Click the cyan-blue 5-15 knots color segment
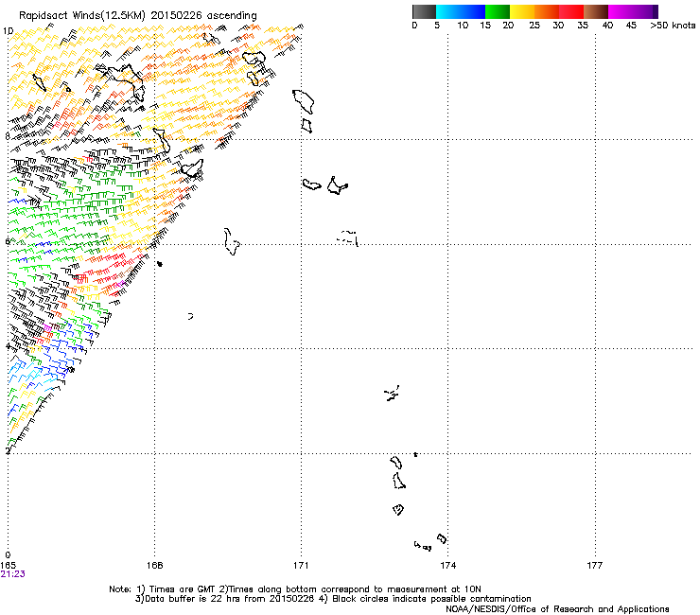Screen dimensions: 700x615 tap(461, 11)
